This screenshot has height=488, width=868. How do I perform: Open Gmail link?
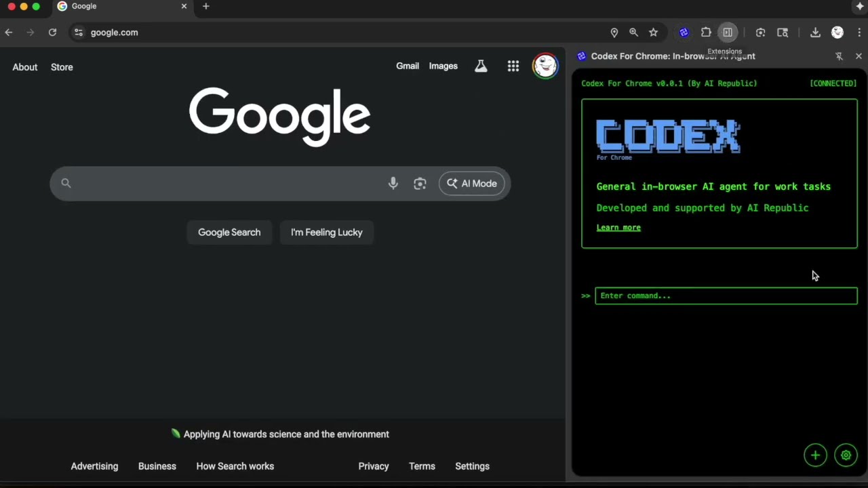[408, 66]
